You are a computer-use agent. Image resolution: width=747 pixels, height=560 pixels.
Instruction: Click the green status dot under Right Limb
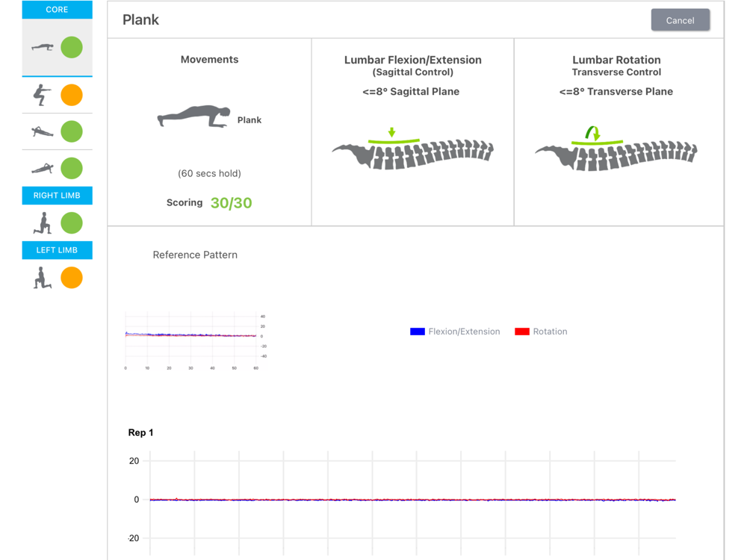(72, 223)
